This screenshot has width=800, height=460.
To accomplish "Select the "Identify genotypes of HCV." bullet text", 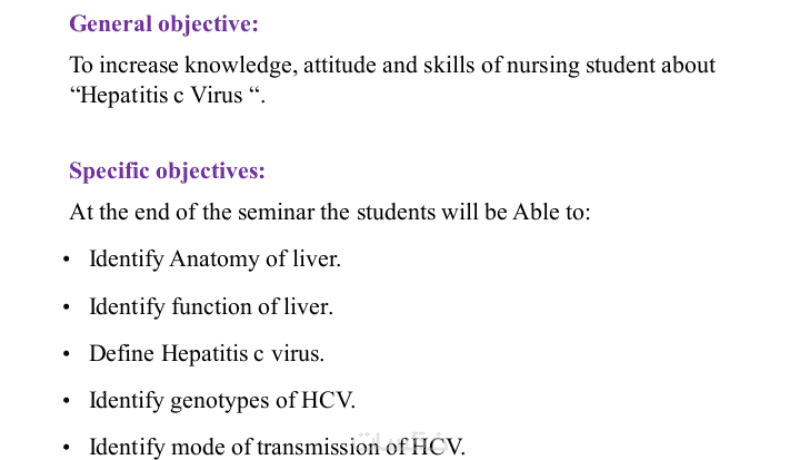I will [222, 401].
